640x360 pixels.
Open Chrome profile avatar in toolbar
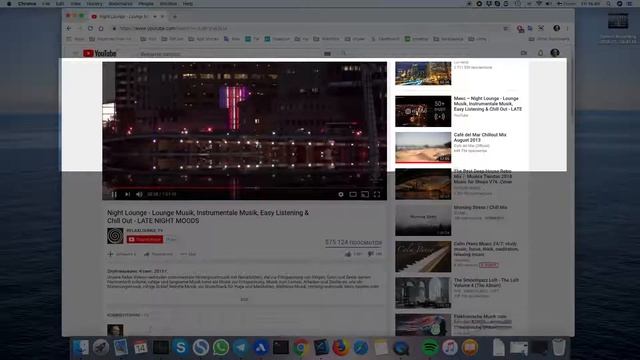pyautogui.click(x=556, y=28)
